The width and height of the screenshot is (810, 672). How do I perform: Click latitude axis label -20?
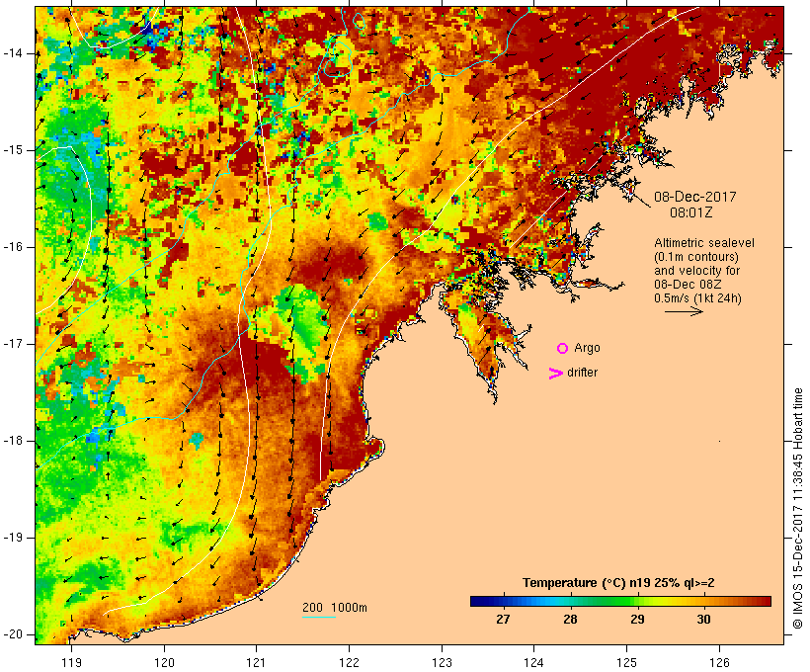point(13,634)
